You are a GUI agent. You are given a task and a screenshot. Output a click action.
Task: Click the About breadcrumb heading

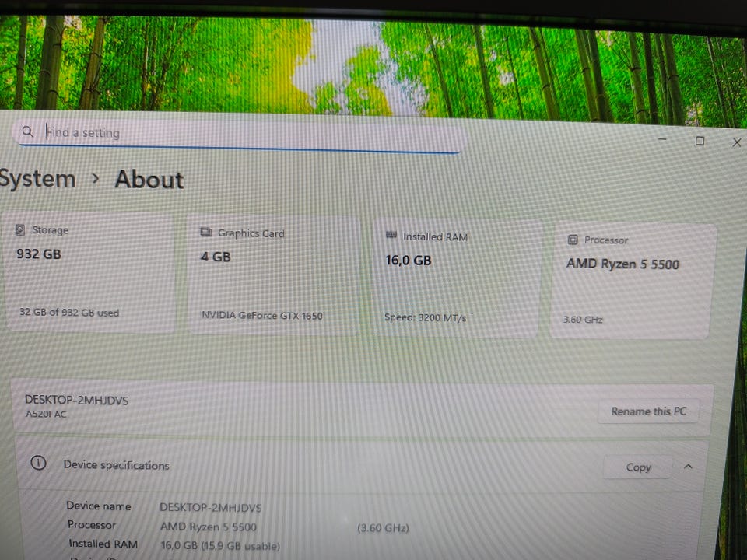click(x=149, y=180)
